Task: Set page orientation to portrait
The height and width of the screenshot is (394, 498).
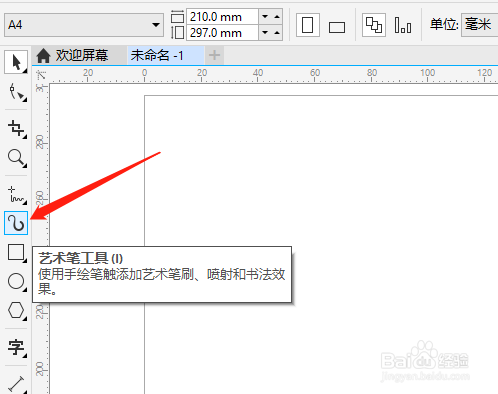Action: 308,25
